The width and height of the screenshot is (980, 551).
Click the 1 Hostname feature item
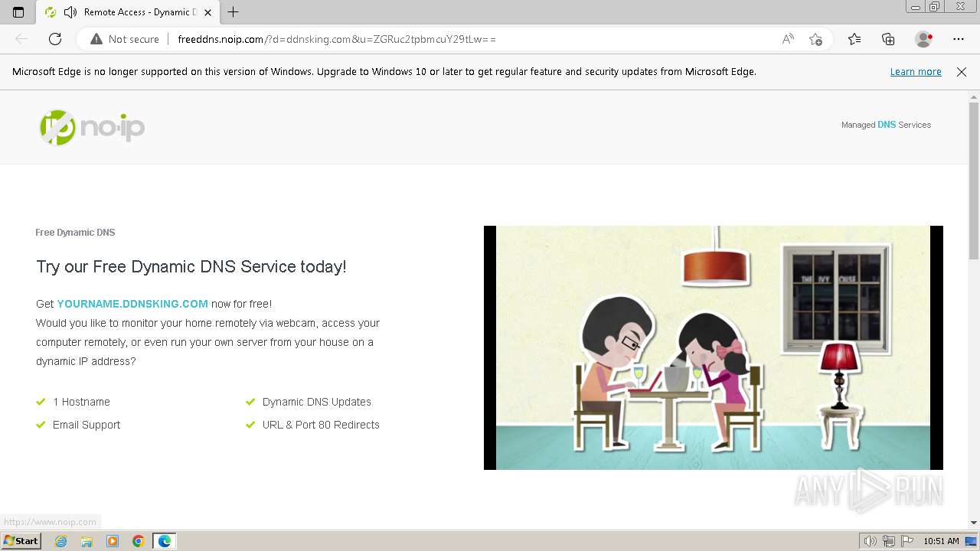81,402
